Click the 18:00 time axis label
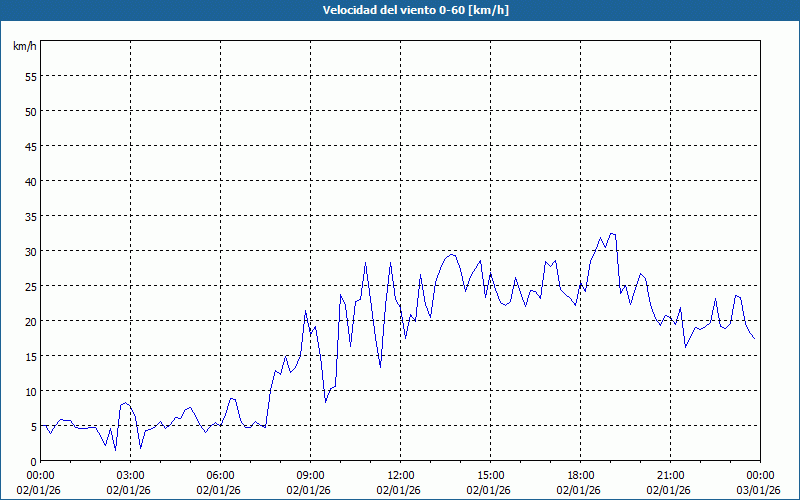This screenshot has height=500, width=800. coord(580,475)
